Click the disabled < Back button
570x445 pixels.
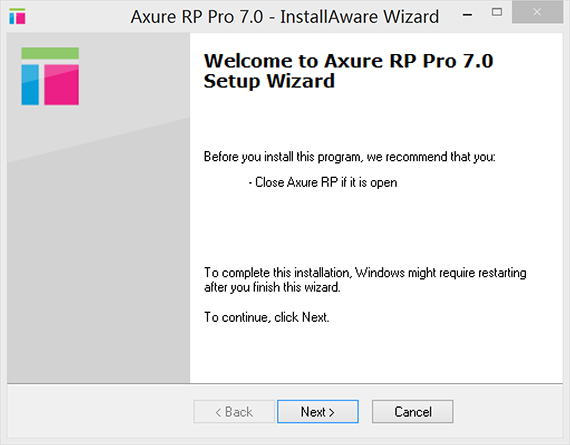click(234, 412)
